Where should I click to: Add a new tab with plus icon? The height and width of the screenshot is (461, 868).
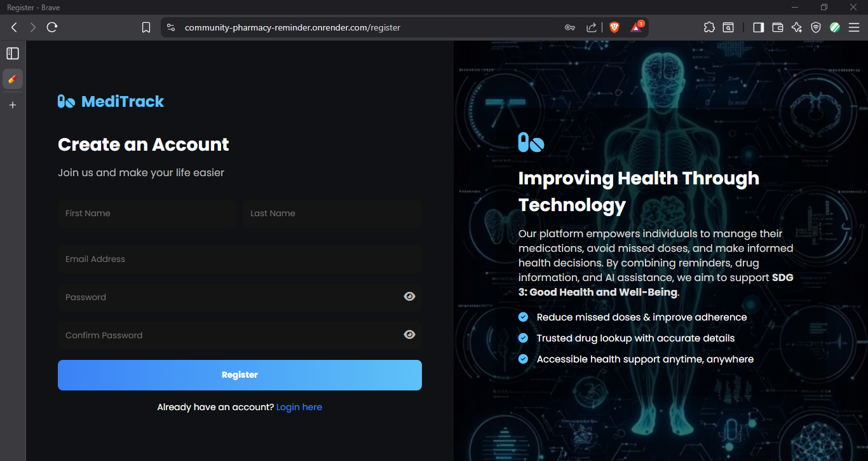click(13, 105)
